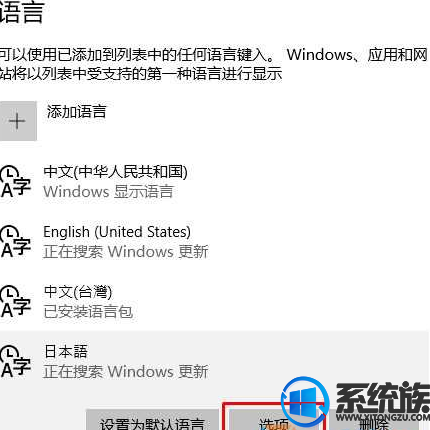Click the Windows 显示语言 subtitle text

click(108, 192)
